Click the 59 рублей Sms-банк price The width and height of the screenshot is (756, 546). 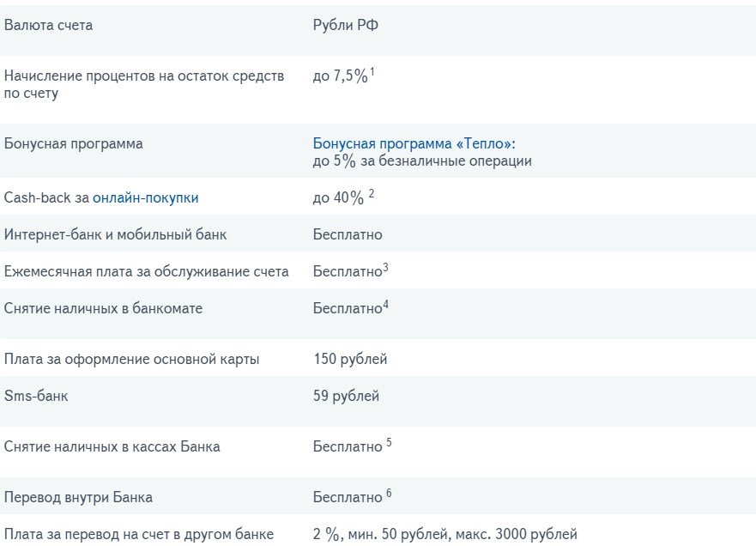[346, 396]
